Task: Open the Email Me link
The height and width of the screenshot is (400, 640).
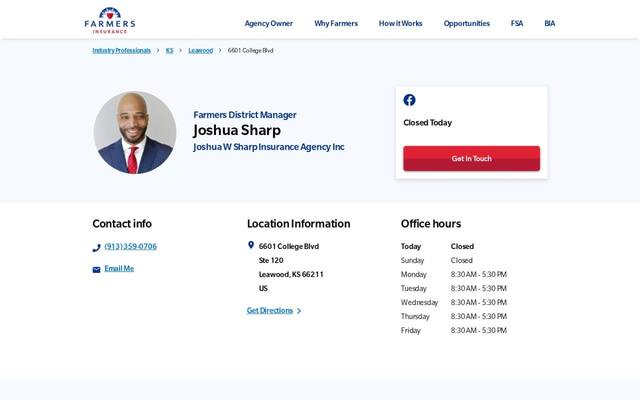Action: coord(119,269)
